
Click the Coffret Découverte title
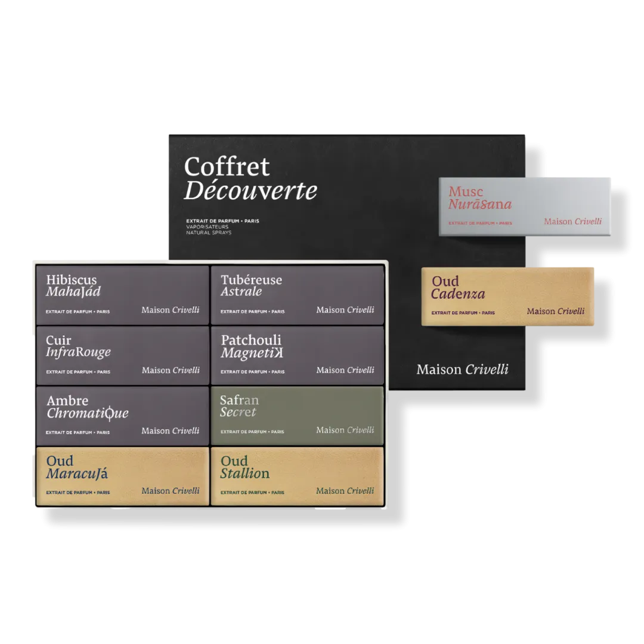pyautogui.click(x=250, y=178)
